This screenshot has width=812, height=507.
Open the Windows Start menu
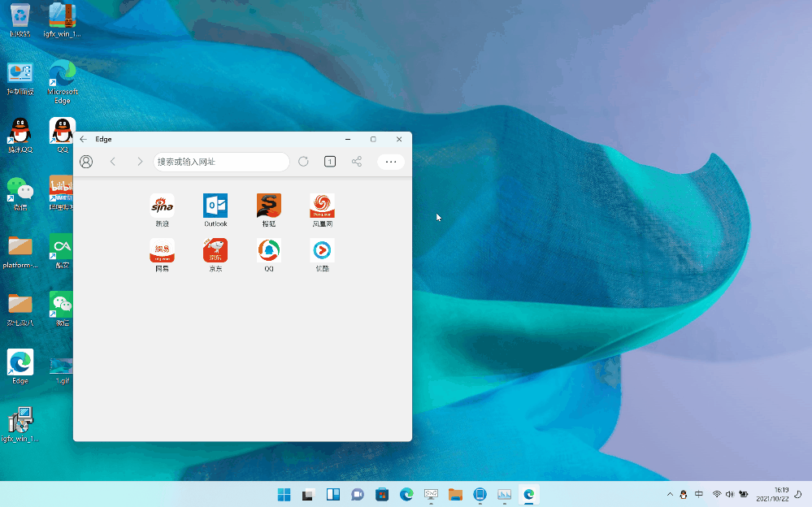point(284,494)
